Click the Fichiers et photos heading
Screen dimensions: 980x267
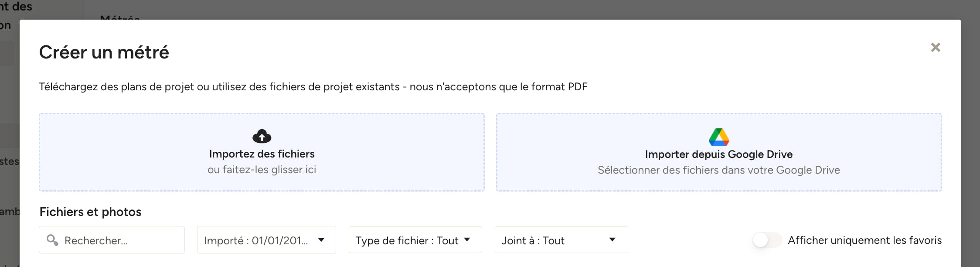click(90, 212)
